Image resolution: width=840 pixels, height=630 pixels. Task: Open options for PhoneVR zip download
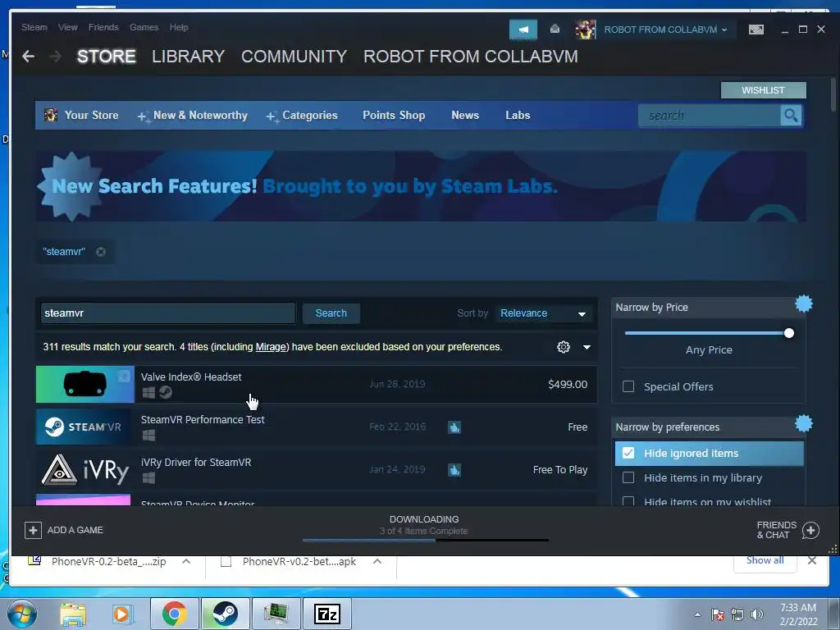click(x=186, y=561)
